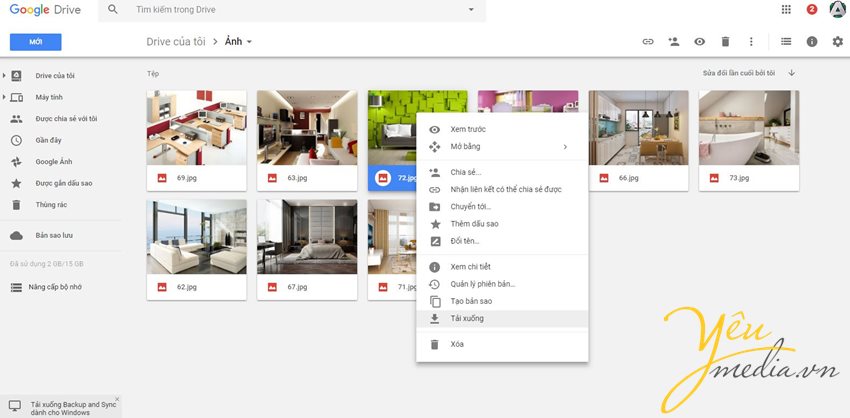Open Gần đây in sidebar
This screenshot has height=418, width=850.
point(48,140)
